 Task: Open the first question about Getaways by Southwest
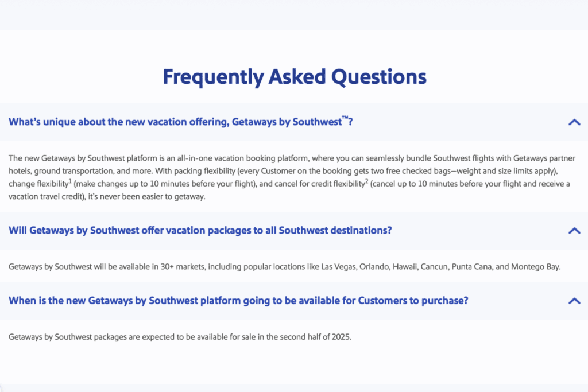178,122
